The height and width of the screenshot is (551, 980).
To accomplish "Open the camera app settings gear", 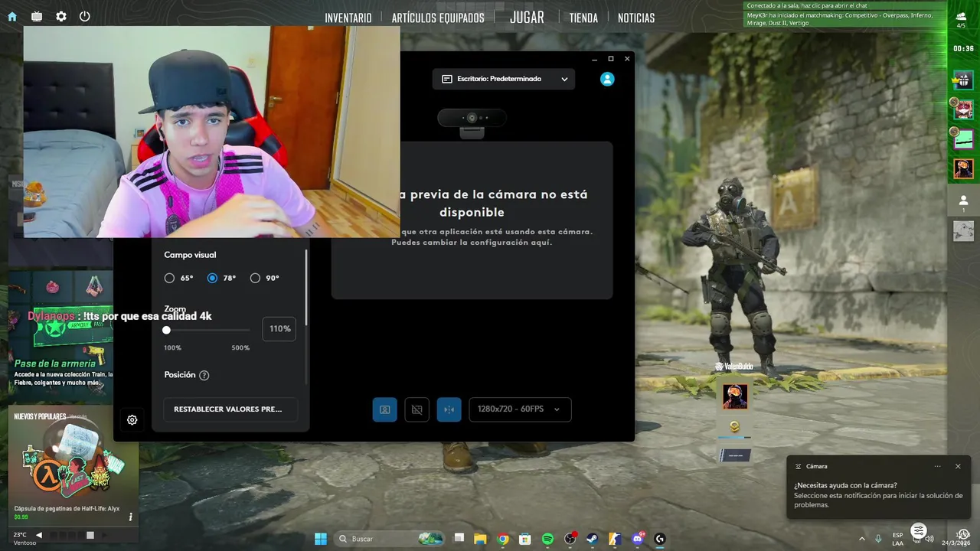I will [x=132, y=419].
